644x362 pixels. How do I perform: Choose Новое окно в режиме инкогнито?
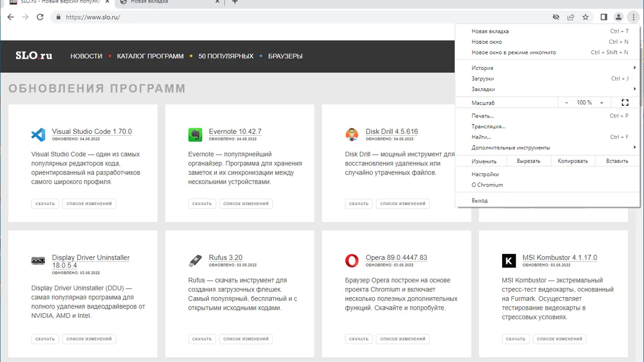click(x=514, y=52)
